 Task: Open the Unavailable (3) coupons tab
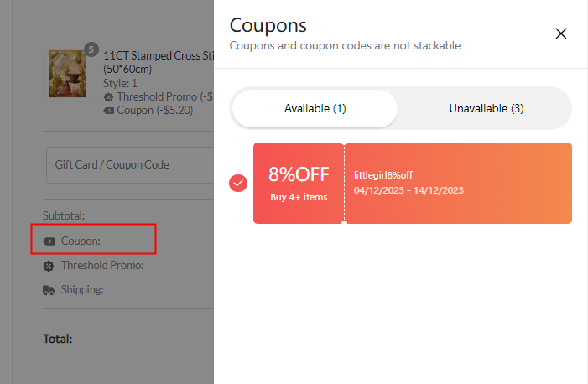coord(487,108)
